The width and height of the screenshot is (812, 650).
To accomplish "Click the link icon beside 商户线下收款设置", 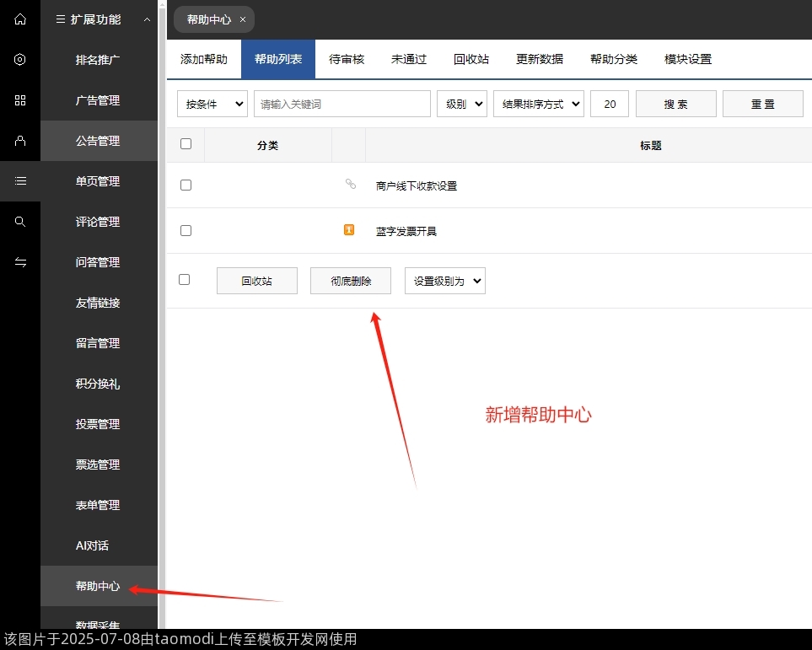I will [350, 184].
